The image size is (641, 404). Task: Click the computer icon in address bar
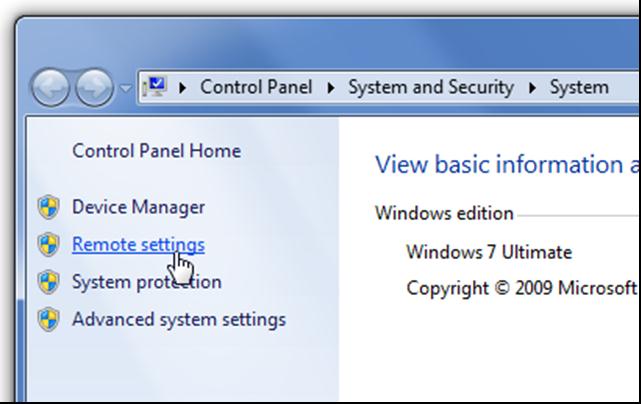pyautogui.click(x=156, y=86)
